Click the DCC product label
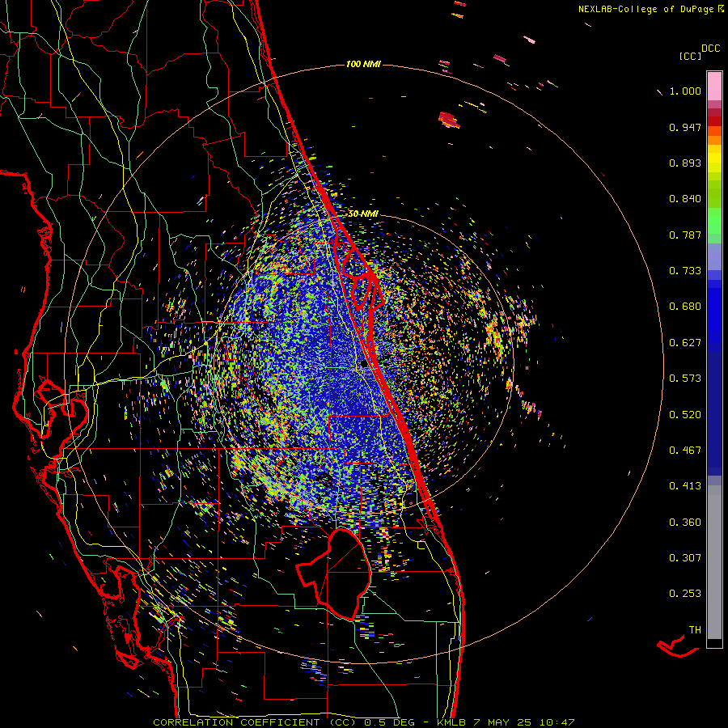 click(710, 49)
